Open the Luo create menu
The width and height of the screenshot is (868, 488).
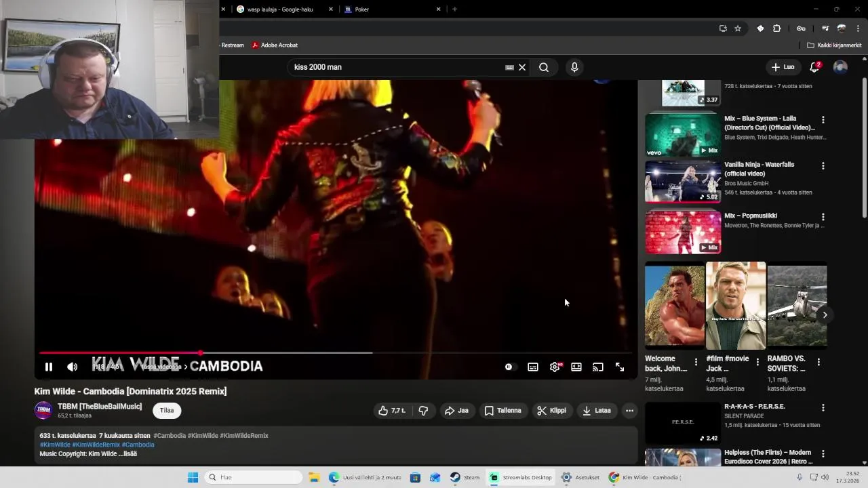(x=783, y=67)
